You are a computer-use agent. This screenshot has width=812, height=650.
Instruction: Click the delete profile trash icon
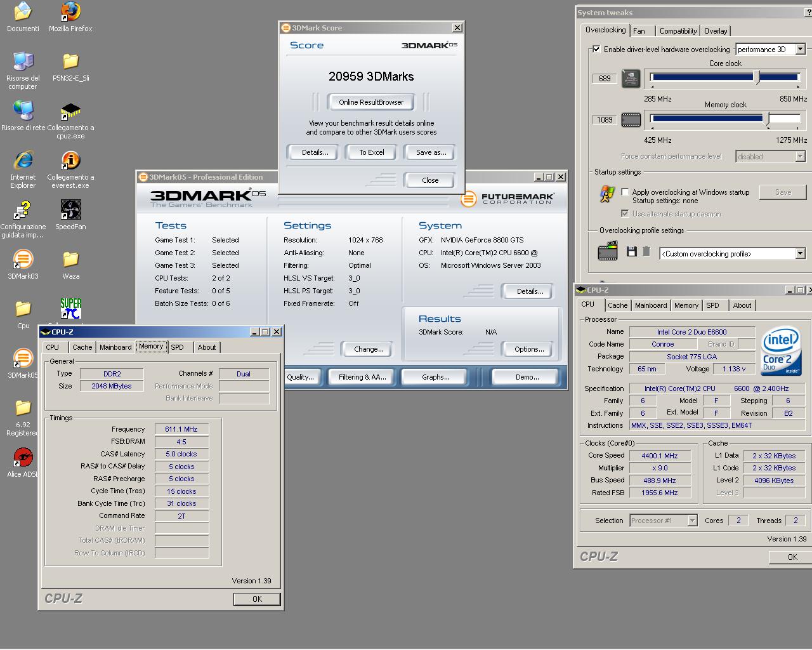point(646,251)
